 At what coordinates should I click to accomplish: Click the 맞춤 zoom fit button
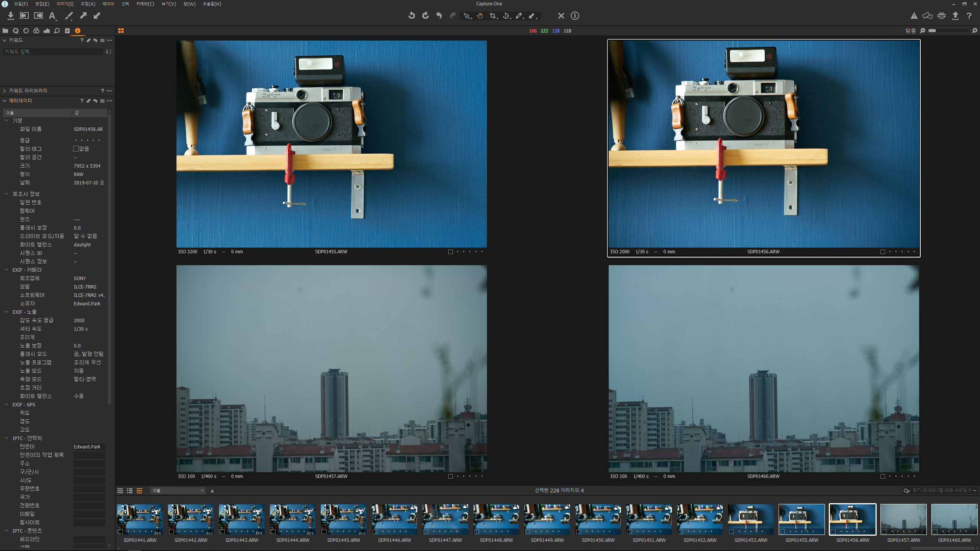[x=910, y=31]
